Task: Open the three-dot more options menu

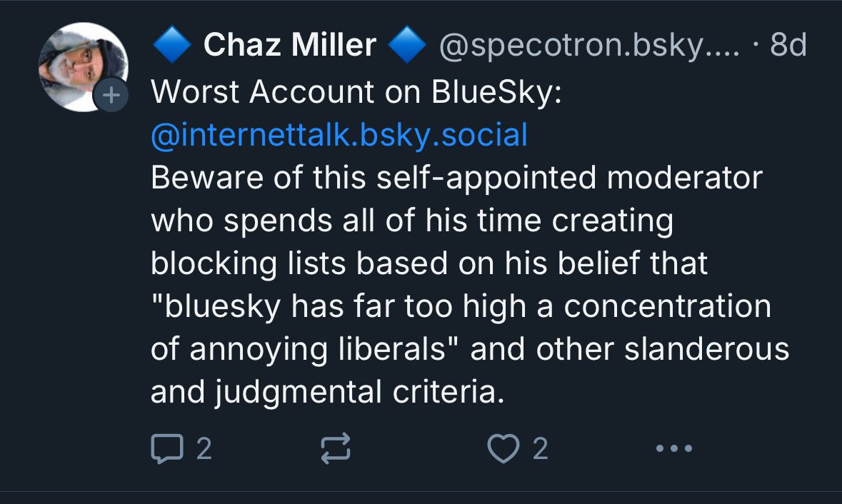Action: 673,449
